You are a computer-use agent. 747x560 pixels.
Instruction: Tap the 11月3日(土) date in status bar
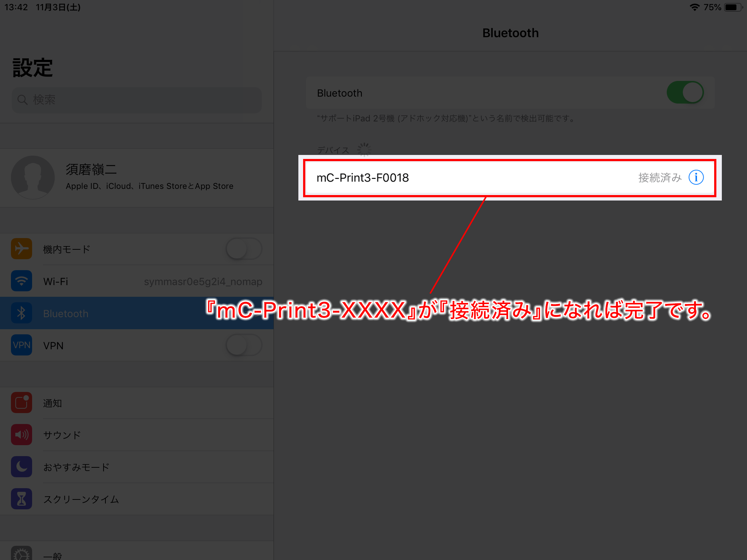coord(58,7)
